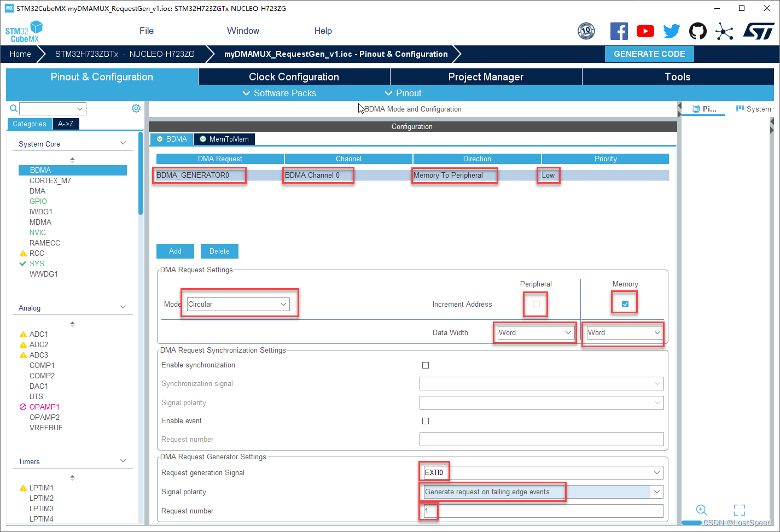Check the Enable synchronization box

tap(426, 365)
